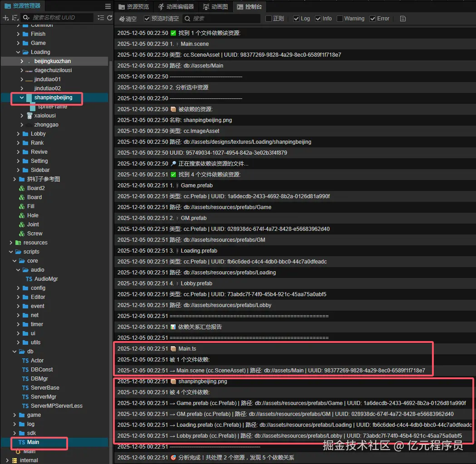Expand the sdk folder

coord(15,433)
